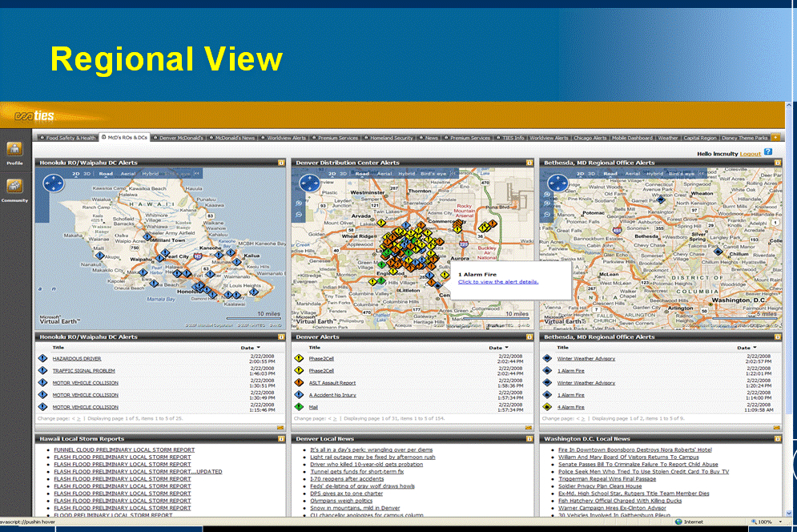Click the pan compass on the Denver map

click(x=309, y=183)
